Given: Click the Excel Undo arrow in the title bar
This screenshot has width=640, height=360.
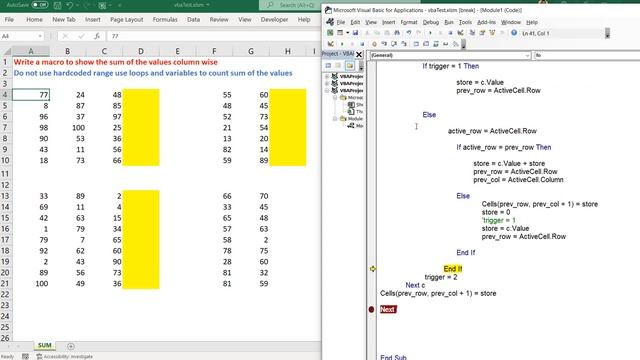Looking at the screenshot, I should [70, 5].
